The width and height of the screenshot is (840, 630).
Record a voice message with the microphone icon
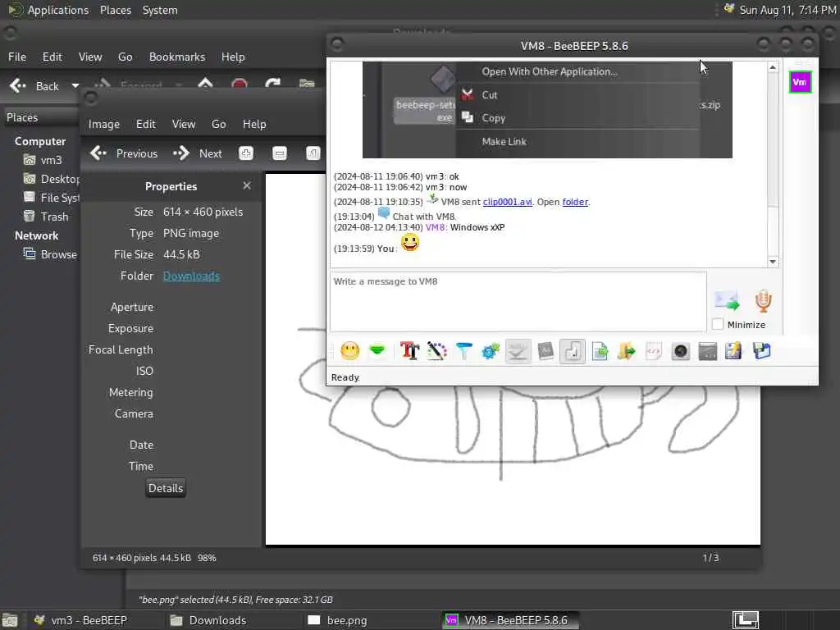[x=764, y=300]
